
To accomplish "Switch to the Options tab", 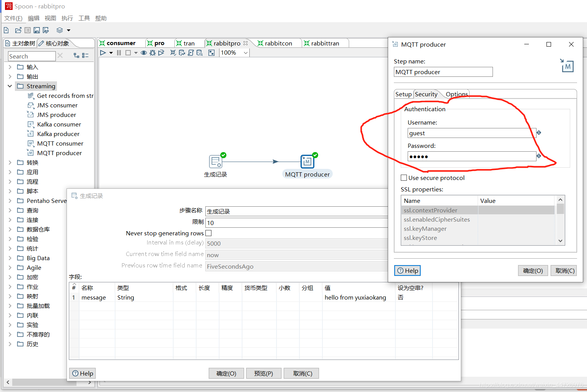I will (x=457, y=94).
